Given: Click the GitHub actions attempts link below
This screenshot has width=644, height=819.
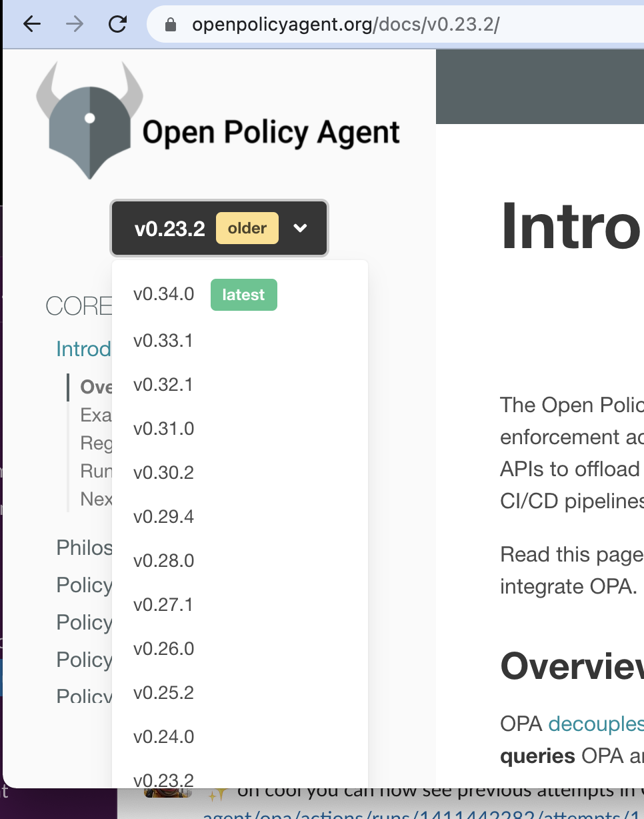Looking at the screenshot, I should (x=373, y=813).
